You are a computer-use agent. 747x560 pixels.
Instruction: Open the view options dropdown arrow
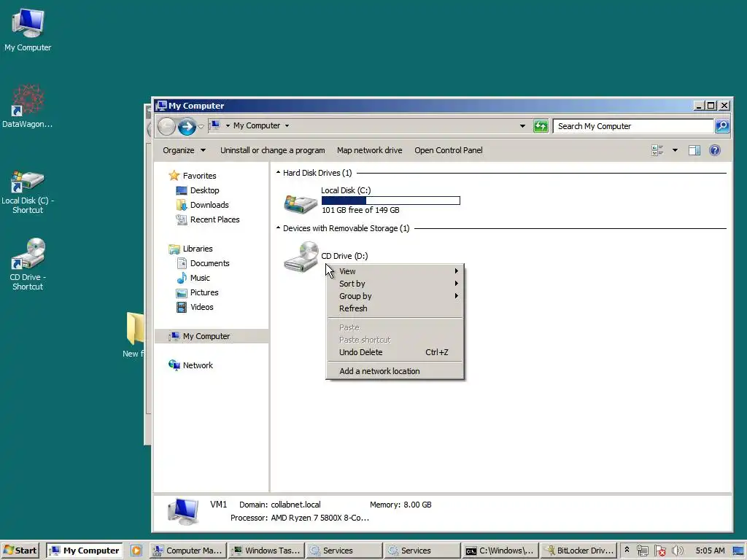675,150
